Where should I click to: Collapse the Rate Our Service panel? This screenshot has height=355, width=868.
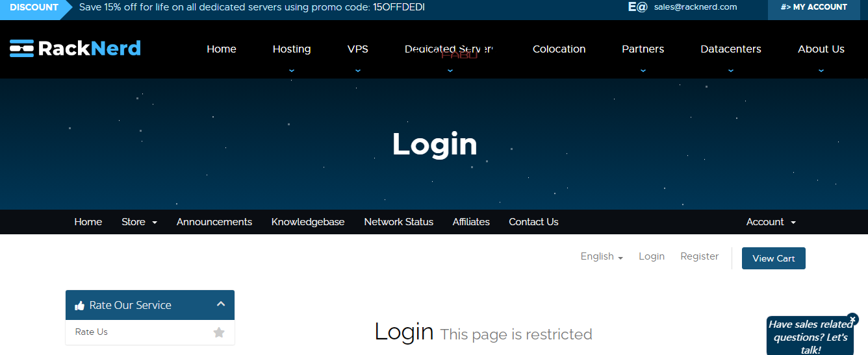click(x=221, y=304)
